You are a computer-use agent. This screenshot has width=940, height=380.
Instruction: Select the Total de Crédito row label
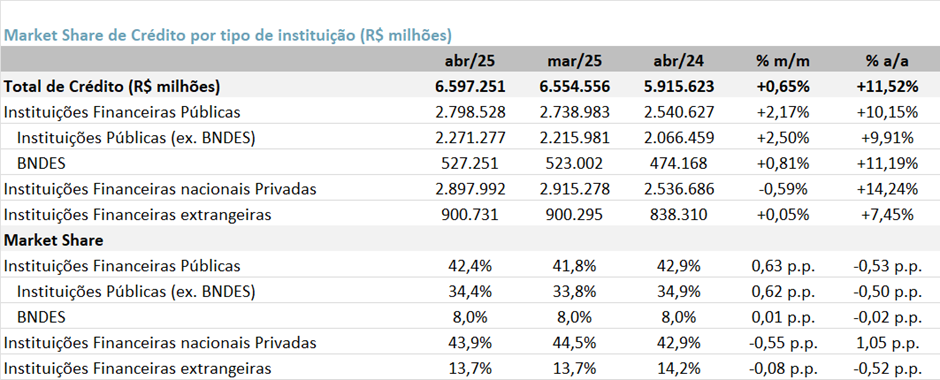pos(112,87)
